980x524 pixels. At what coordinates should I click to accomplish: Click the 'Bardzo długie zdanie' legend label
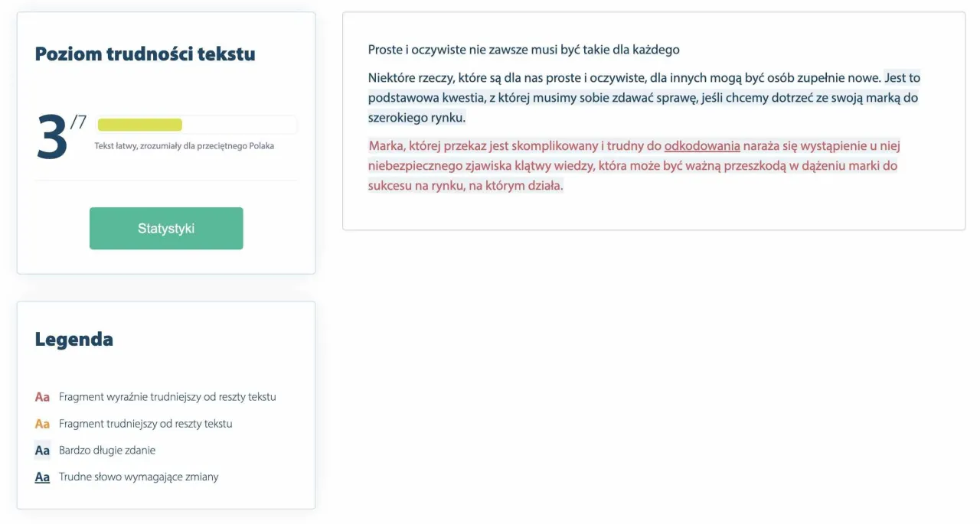coord(107,451)
